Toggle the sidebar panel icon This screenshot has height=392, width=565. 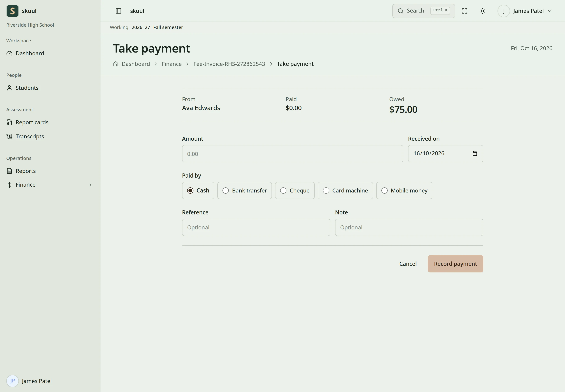point(118,11)
